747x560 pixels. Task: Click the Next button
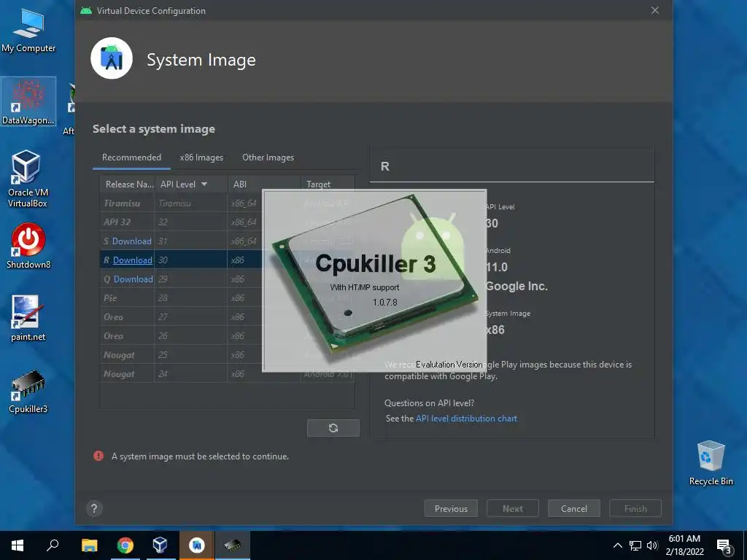513,508
